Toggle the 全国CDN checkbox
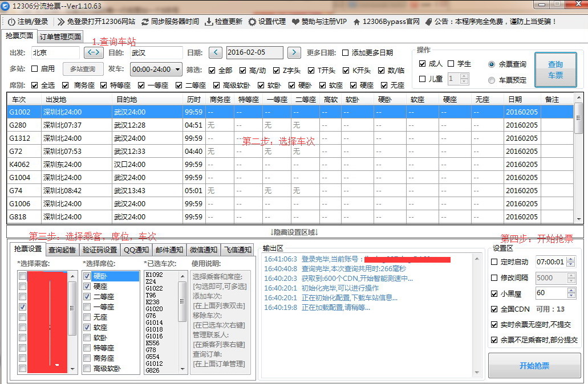 point(494,309)
